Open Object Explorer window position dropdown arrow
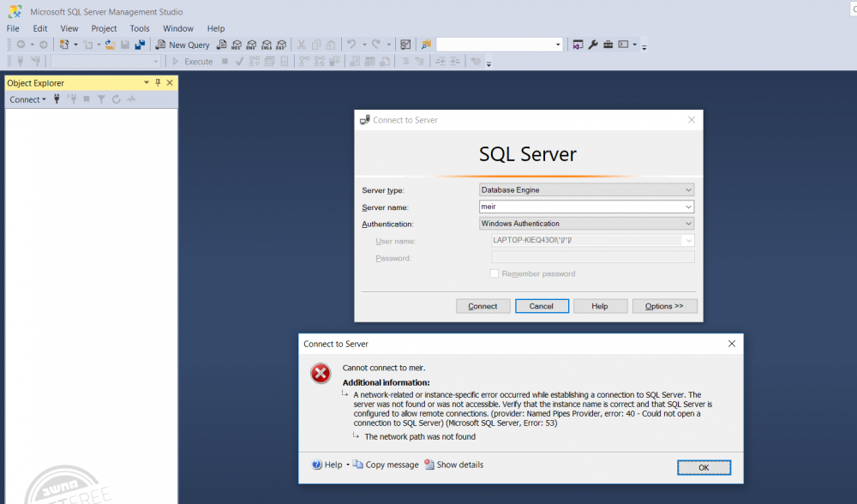 point(147,82)
